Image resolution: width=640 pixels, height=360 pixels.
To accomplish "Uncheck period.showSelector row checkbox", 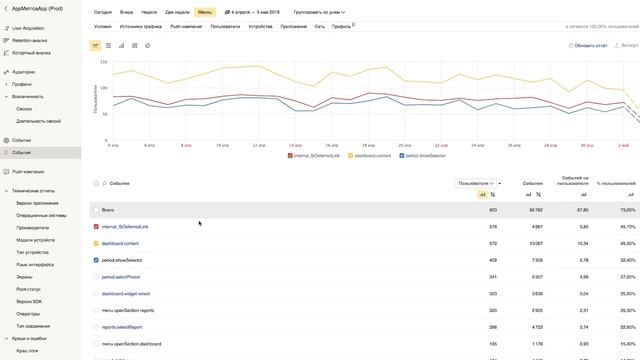I will point(96,260).
